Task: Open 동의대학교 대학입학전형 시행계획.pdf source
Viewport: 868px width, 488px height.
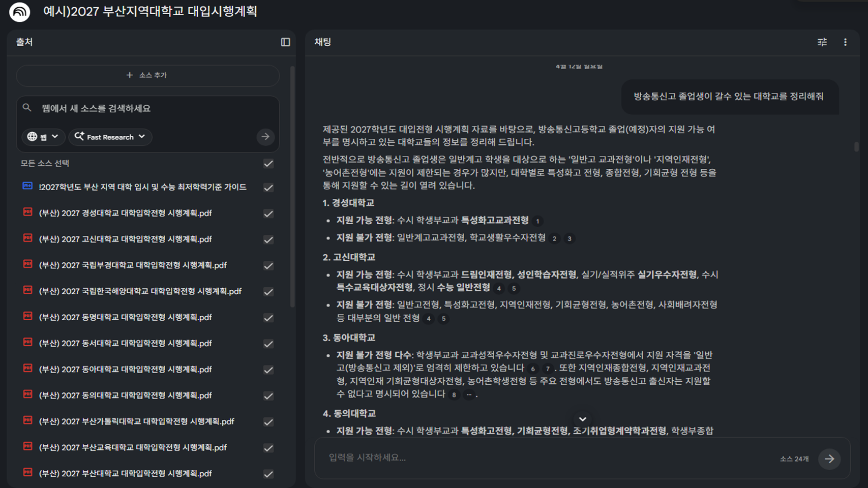Action: [126, 395]
